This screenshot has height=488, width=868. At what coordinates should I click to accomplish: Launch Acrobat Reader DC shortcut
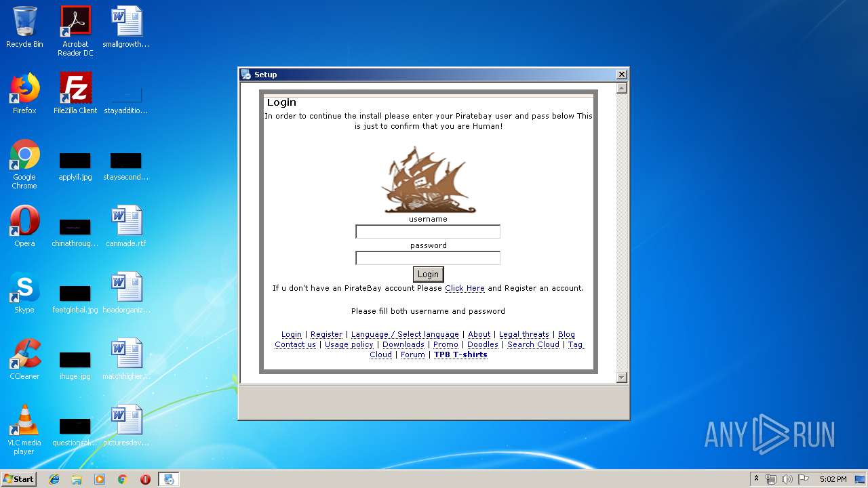[x=75, y=30]
